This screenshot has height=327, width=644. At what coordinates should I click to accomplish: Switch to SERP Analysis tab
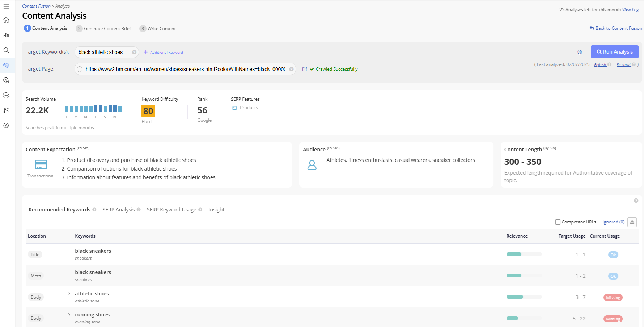point(118,210)
